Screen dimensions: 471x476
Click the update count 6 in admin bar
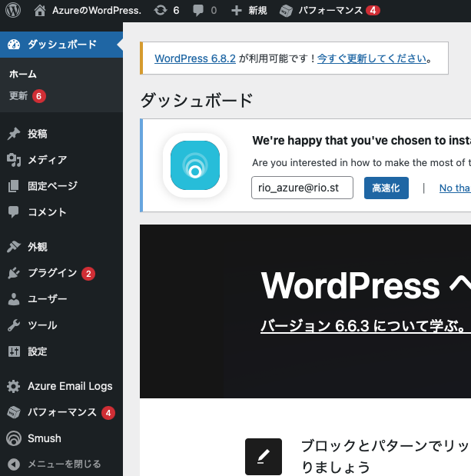(x=176, y=11)
